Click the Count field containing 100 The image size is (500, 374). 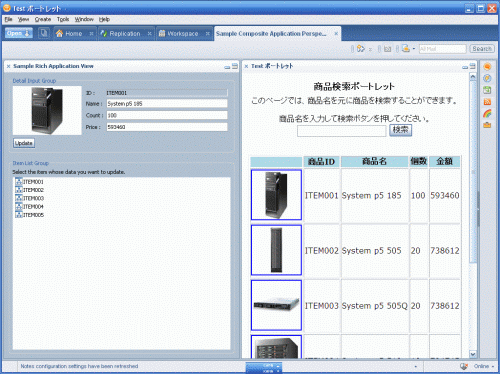167,115
